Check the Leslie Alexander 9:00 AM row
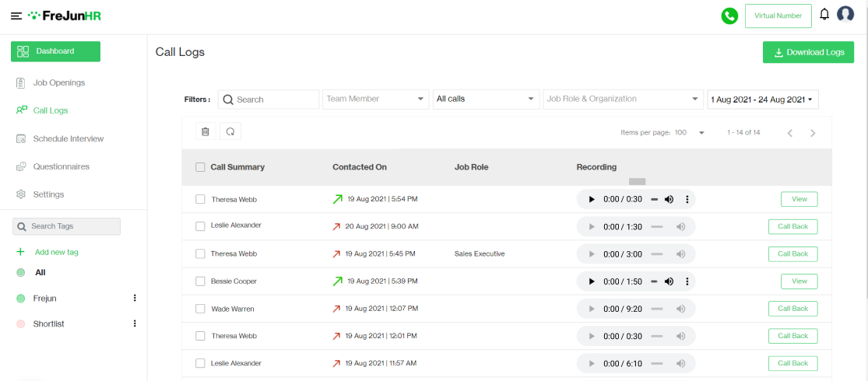Screen dimensions: 868x381 200,226
